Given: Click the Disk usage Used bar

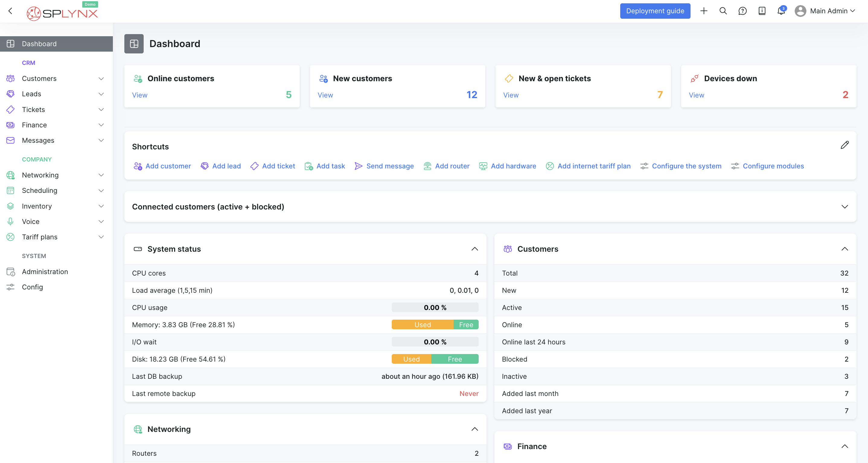Looking at the screenshot, I should click(411, 359).
